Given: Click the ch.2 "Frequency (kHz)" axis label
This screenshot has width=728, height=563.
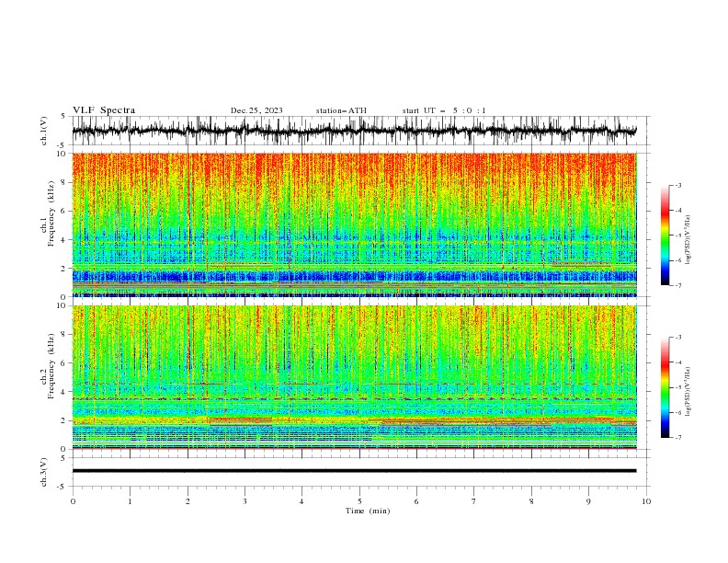Looking at the screenshot, I should pyautogui.click(x=51, y=366).
